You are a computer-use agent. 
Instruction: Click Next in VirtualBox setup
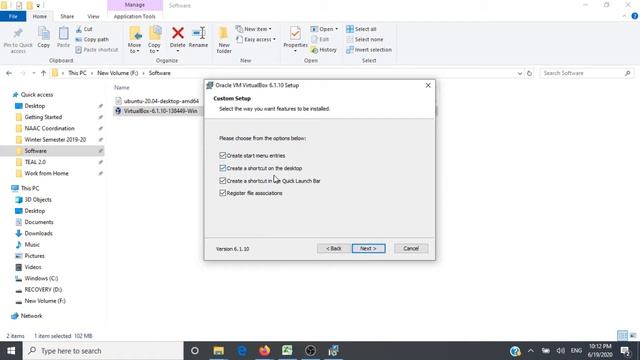[369, 248]
